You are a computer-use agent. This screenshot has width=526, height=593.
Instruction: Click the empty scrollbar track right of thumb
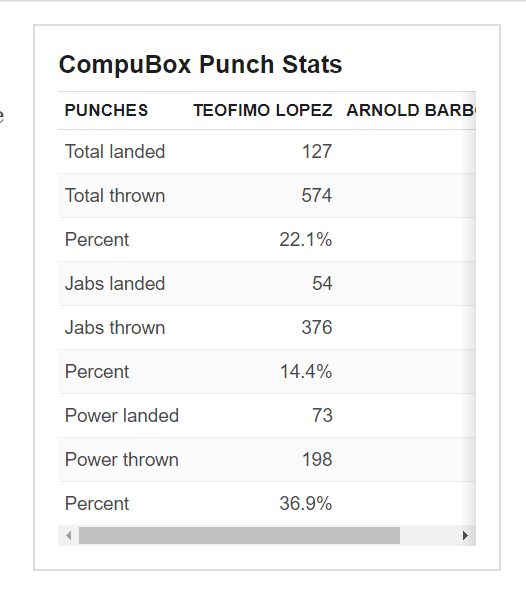point(428,536)
